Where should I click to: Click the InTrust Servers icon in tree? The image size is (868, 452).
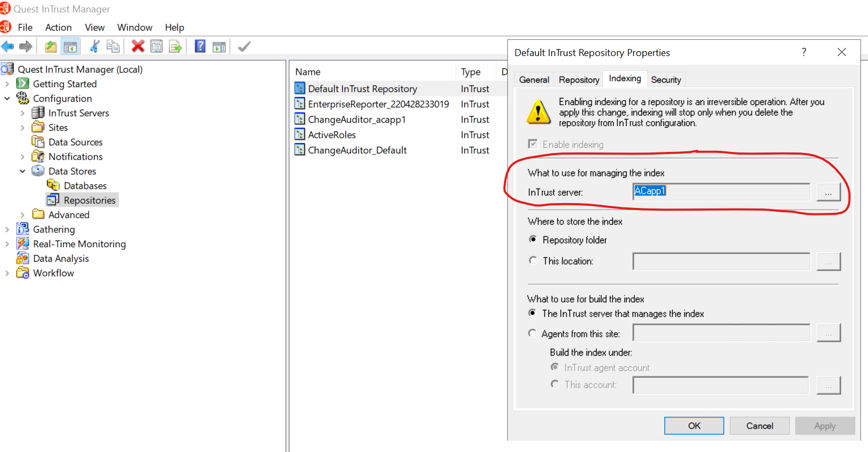pos(38,113)
